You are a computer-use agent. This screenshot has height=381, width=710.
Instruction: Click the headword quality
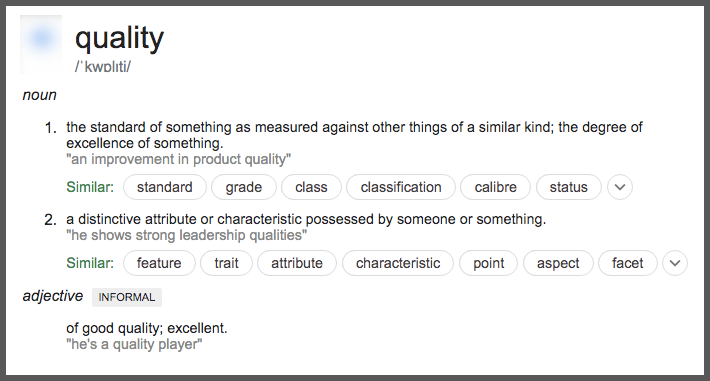coord(120,39)
